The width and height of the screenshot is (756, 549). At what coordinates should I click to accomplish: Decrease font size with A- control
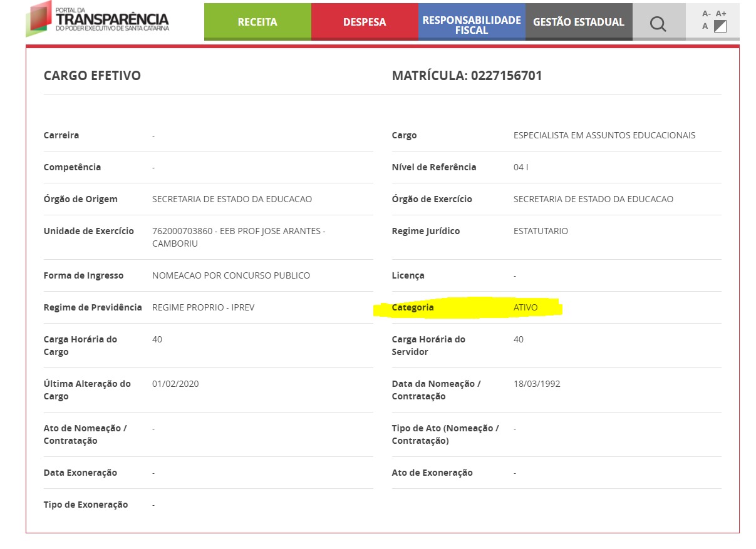coord(707,13)
